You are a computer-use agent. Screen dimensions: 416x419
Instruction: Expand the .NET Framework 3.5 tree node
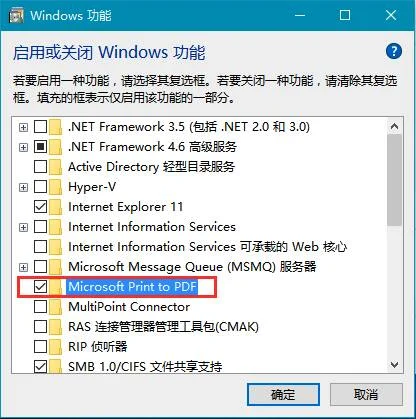(23, 127)
